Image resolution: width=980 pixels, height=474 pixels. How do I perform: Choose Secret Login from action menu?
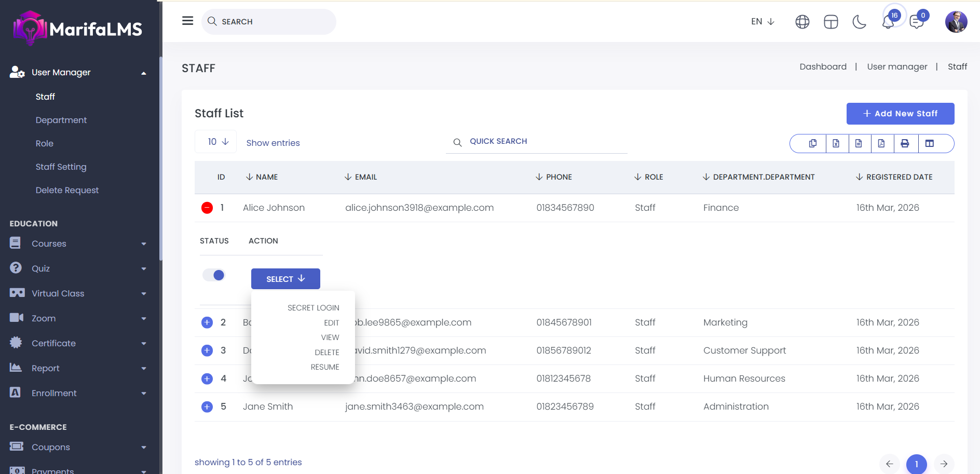[313, 308]
